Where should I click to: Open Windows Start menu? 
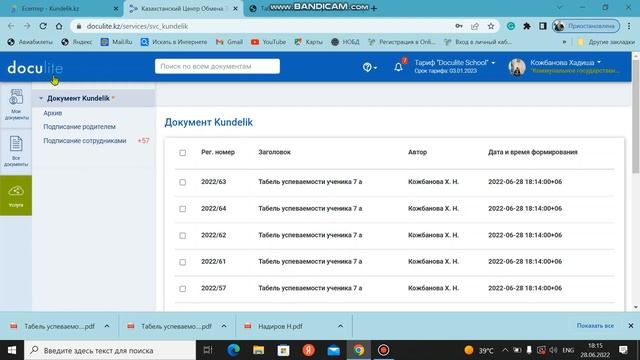click(x=12, y=350)
